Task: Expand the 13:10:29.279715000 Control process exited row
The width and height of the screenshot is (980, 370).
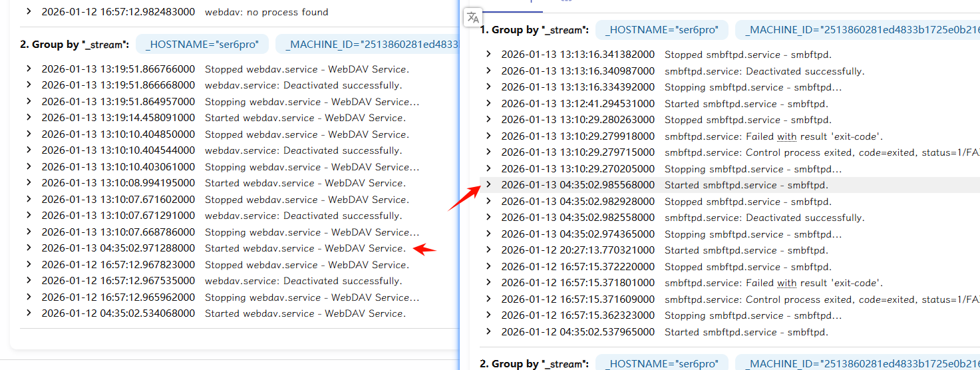Action: point(488,152)
